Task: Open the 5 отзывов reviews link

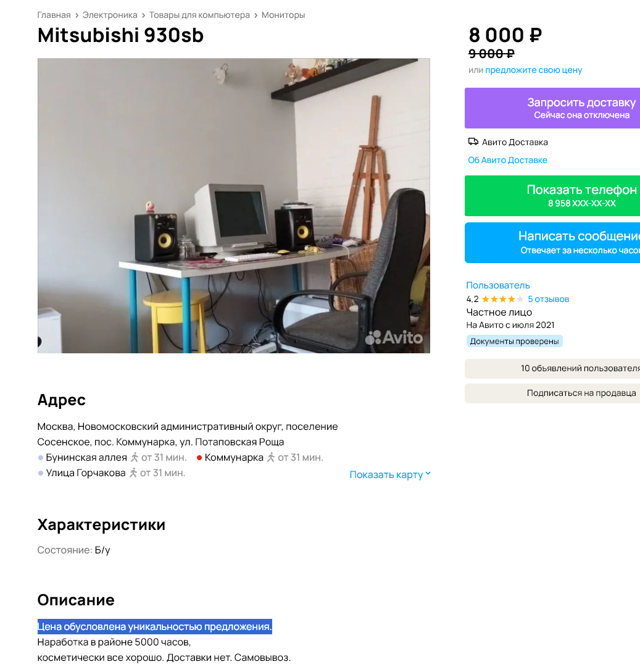Action: (x=548, y=299)
